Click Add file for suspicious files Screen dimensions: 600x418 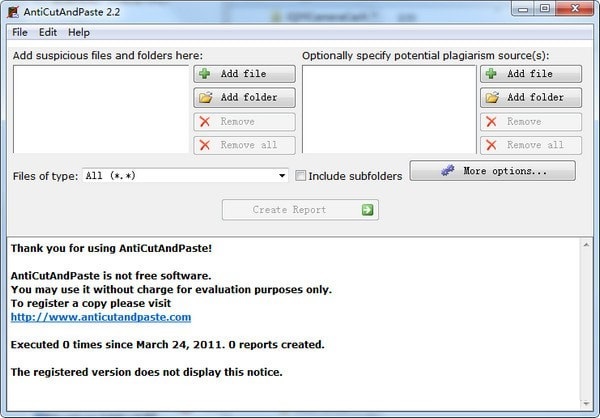[x=245, y=74]
